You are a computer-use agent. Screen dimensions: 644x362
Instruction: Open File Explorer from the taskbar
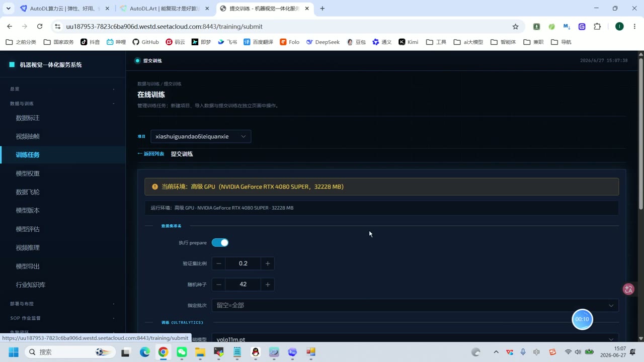[200, 352]
